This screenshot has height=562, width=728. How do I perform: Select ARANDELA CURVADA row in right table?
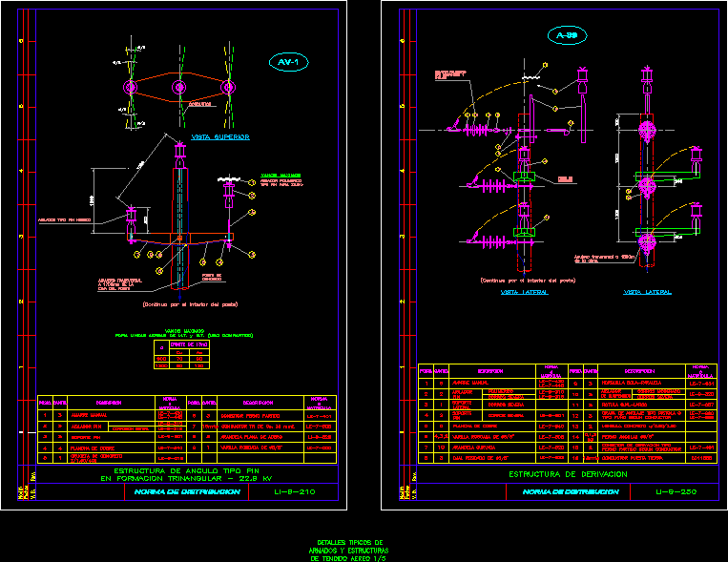coord(474,448)
